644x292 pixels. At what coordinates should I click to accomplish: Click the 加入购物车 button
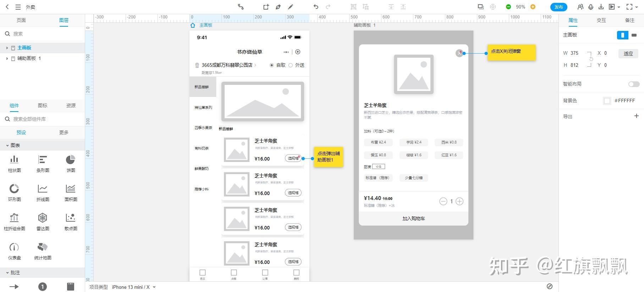pos(414,218)
